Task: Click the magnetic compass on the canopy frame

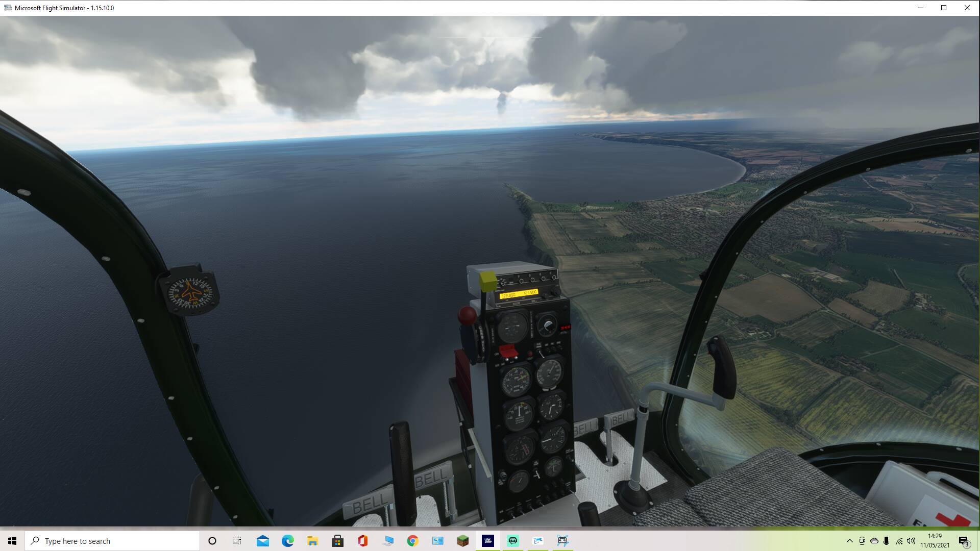Action: (x=191, y=293)
